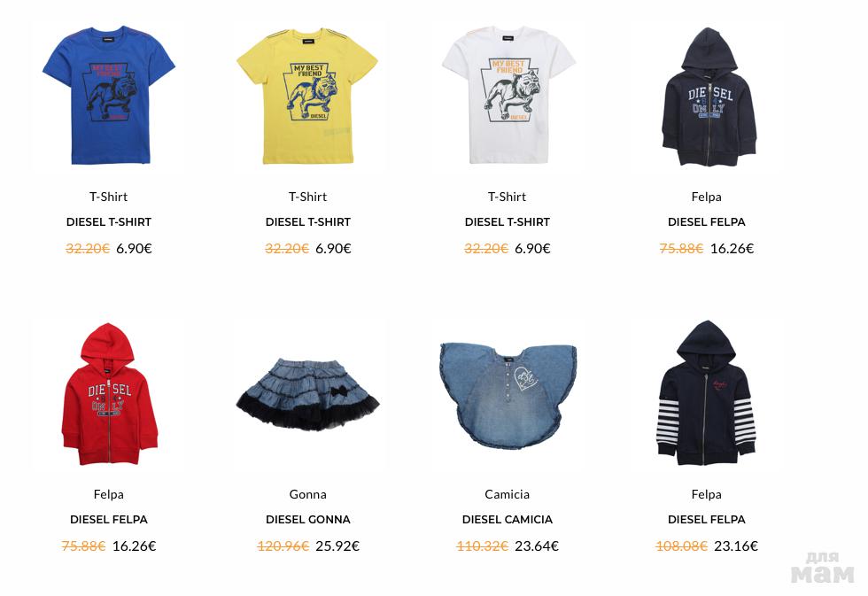Click the для мам watermark logo
868x596 pixels.
(823, 568)
